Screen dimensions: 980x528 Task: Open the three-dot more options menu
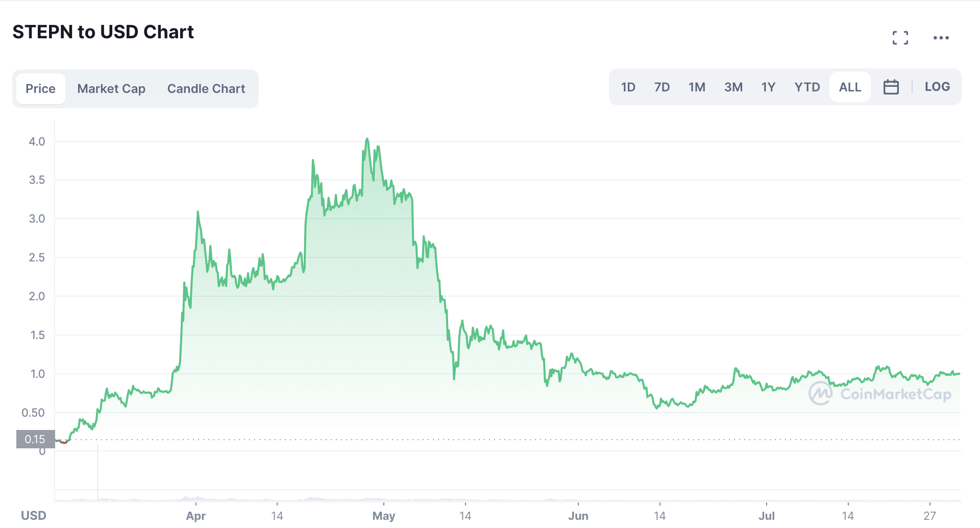[941, 38]
